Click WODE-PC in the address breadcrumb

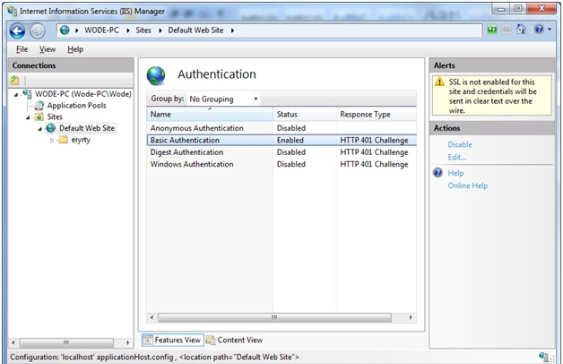click(101, 30)
